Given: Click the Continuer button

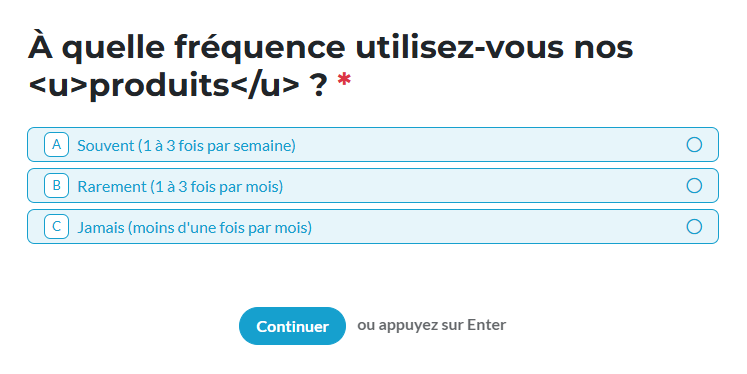Looking at the screenshot, I should 292,326.
